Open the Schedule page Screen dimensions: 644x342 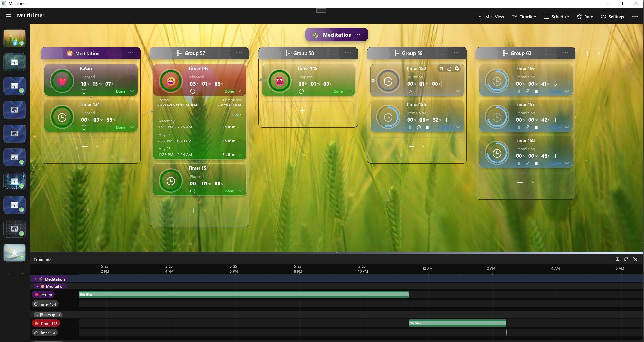point(557,17)
